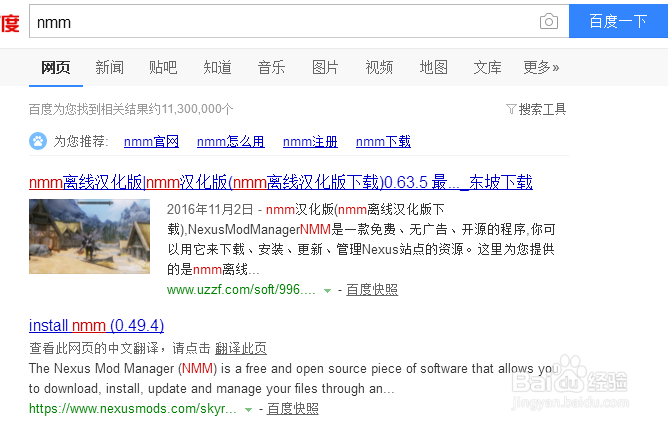Open the install nmm (0.49.4) result
Image resolution: width=668 pixels, height=426 pixels.
pyautogui.click(x=96, y=325)
